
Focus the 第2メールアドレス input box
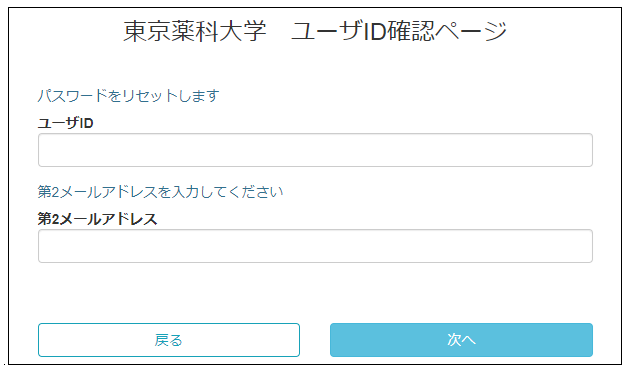pos(315,246)
